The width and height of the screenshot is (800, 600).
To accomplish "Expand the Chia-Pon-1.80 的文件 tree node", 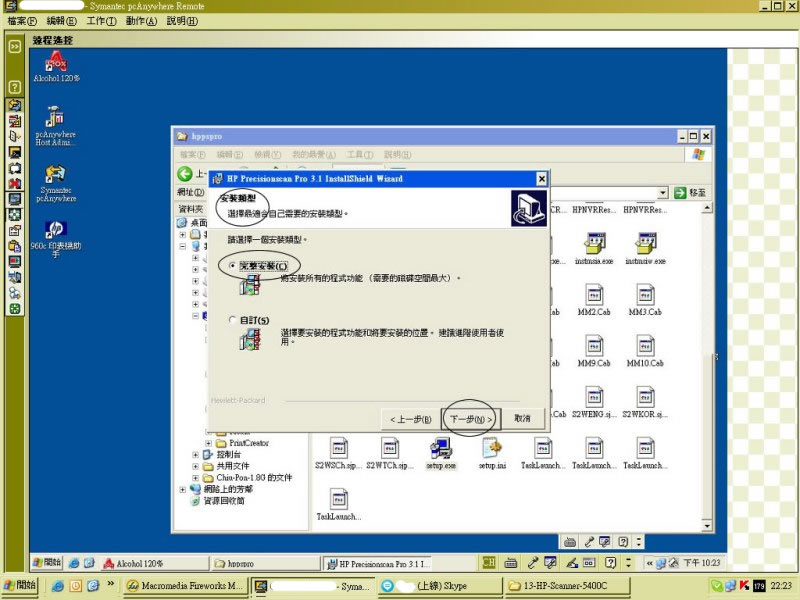I will point(195,478).
